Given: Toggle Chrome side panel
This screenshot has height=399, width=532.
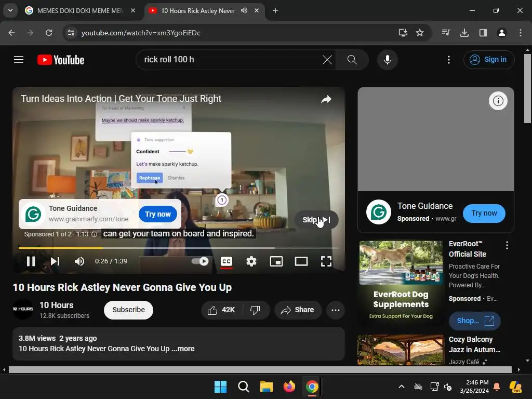Looking at the screenshot, I should click(x=483, y=33).
